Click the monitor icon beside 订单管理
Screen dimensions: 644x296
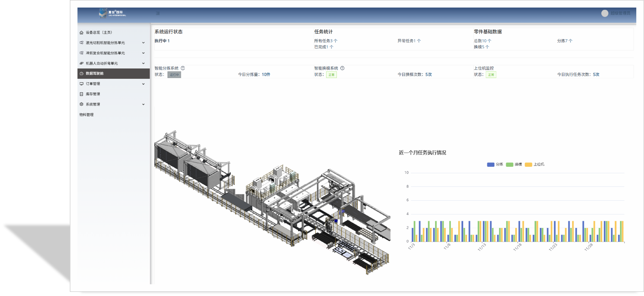(x=82, y=84)
